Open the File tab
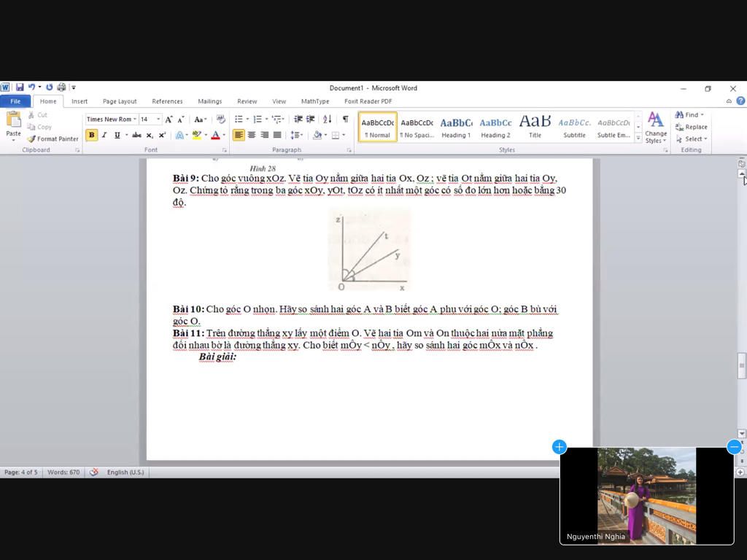This screenshot has width=747, height=560. 16,101
